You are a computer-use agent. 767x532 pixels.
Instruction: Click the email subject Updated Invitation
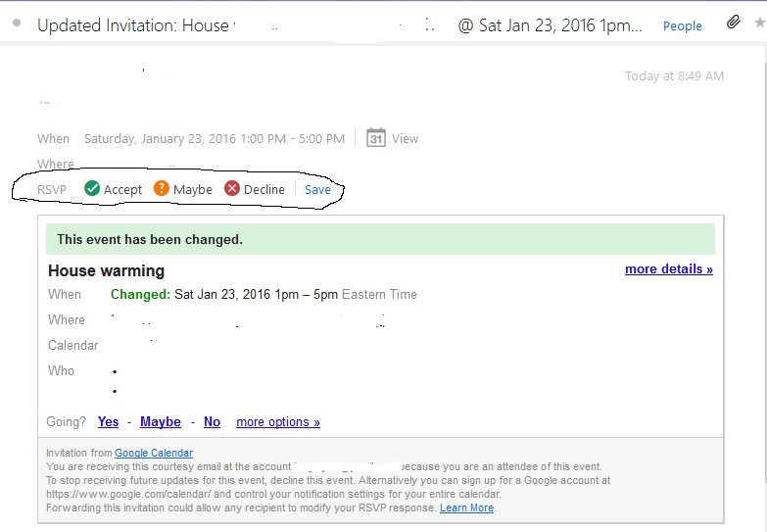133,25
